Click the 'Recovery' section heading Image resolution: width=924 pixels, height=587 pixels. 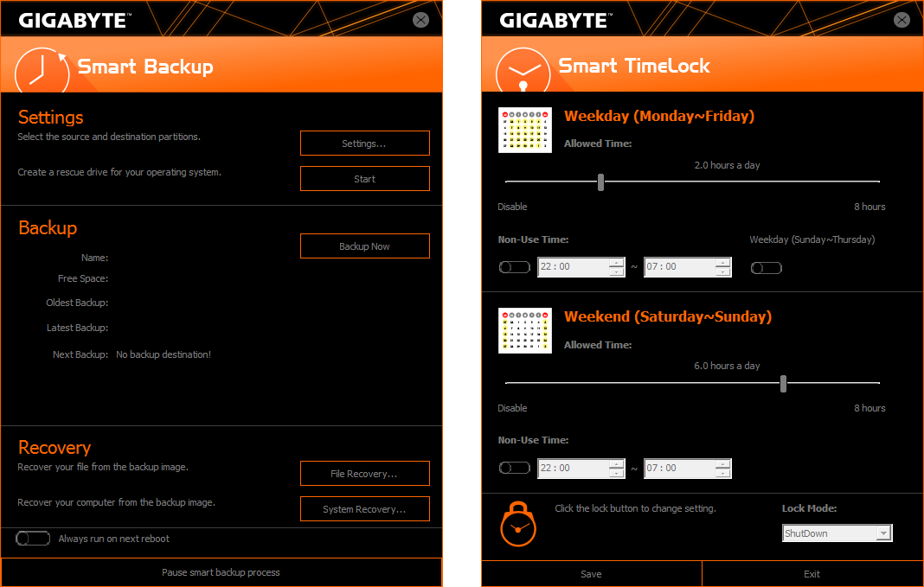click(55, 448)
